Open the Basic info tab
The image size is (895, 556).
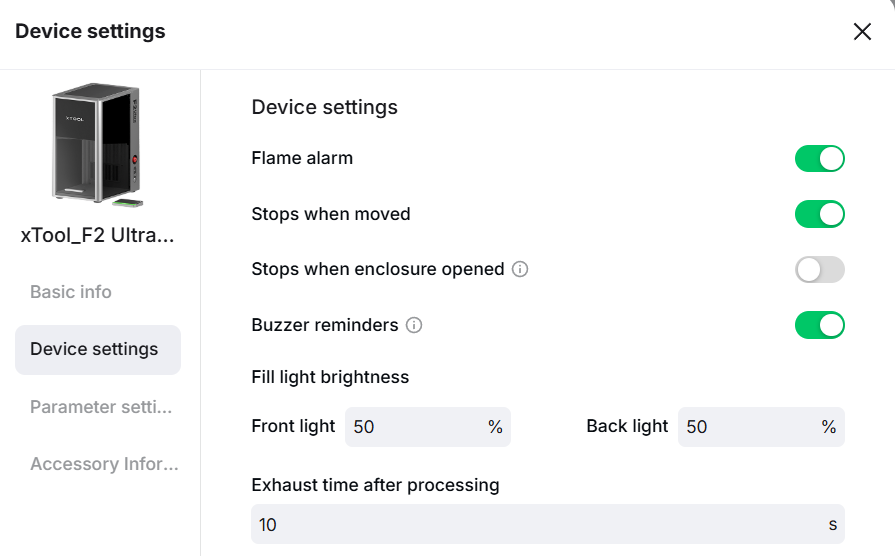[71, 293]
